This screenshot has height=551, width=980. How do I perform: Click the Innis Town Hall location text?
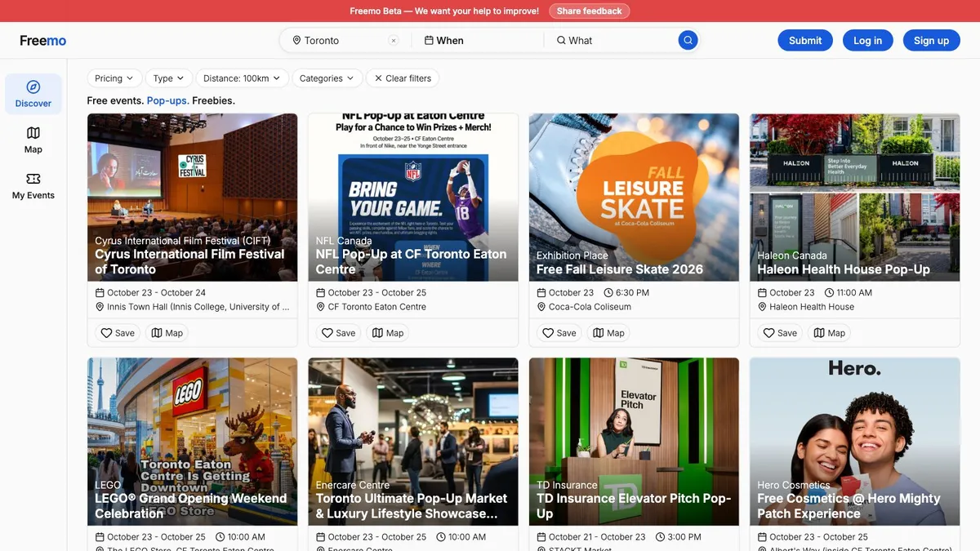(198, 307)
